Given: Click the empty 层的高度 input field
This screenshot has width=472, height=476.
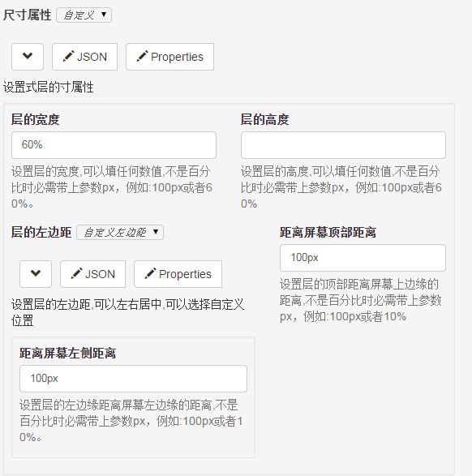Looking at the screenshot, I should tap(343, 145).
